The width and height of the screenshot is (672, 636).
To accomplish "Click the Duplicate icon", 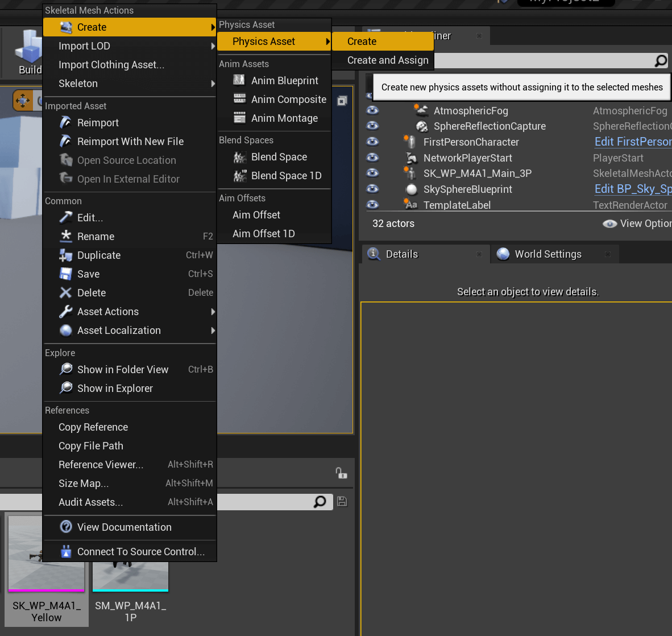I will pos(65,255).
